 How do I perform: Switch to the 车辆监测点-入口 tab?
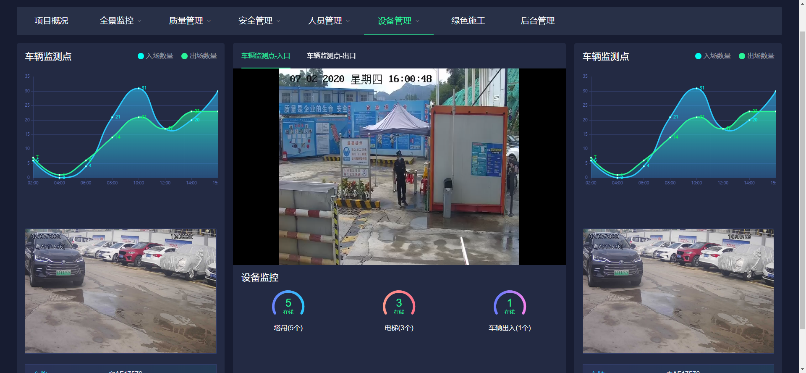(266, 56)
